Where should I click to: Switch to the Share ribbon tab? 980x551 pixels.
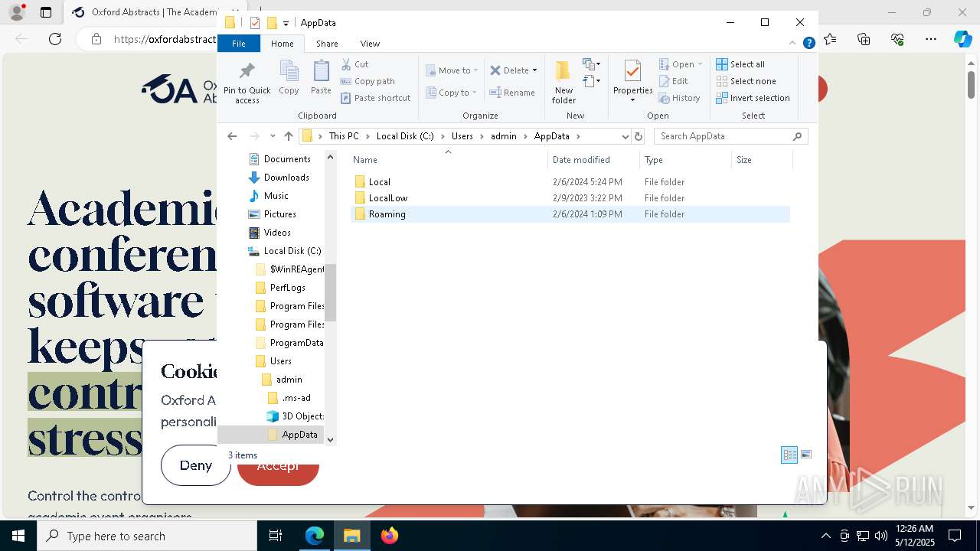pos(327,44)
